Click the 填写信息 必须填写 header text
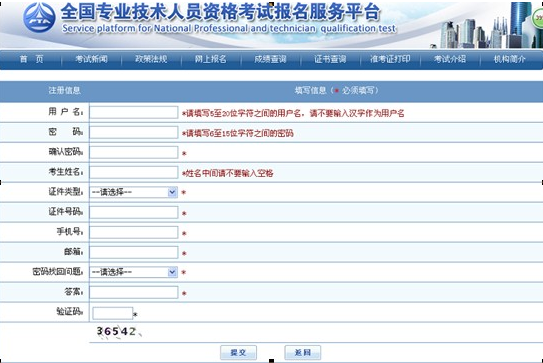 click(x=337, y=90)
